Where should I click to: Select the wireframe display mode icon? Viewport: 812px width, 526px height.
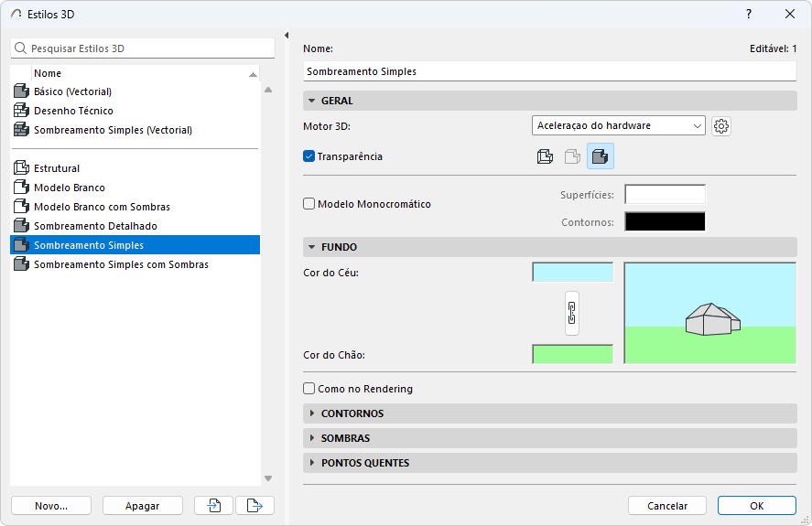[x=545, y=156]
